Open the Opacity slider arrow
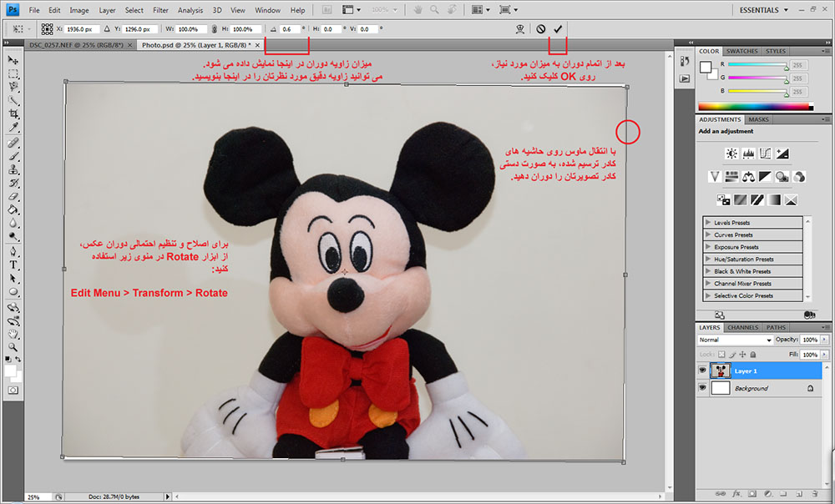Screen dimensions: 835x504 (x=825, y=340)
